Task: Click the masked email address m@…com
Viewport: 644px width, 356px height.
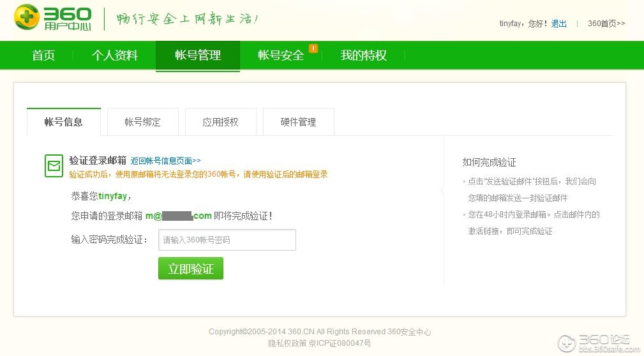Action: (179, 216)
